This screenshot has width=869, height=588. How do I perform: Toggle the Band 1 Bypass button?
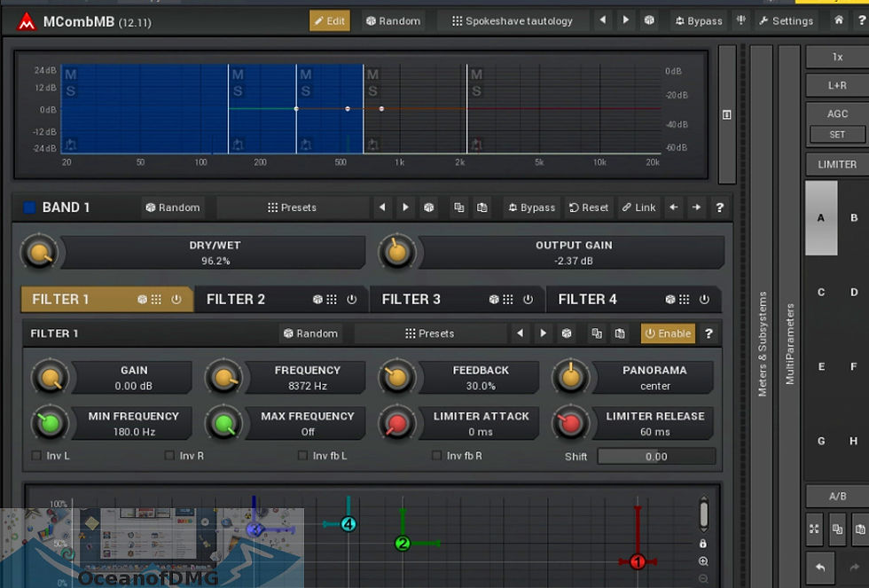(x=531, y=208)
